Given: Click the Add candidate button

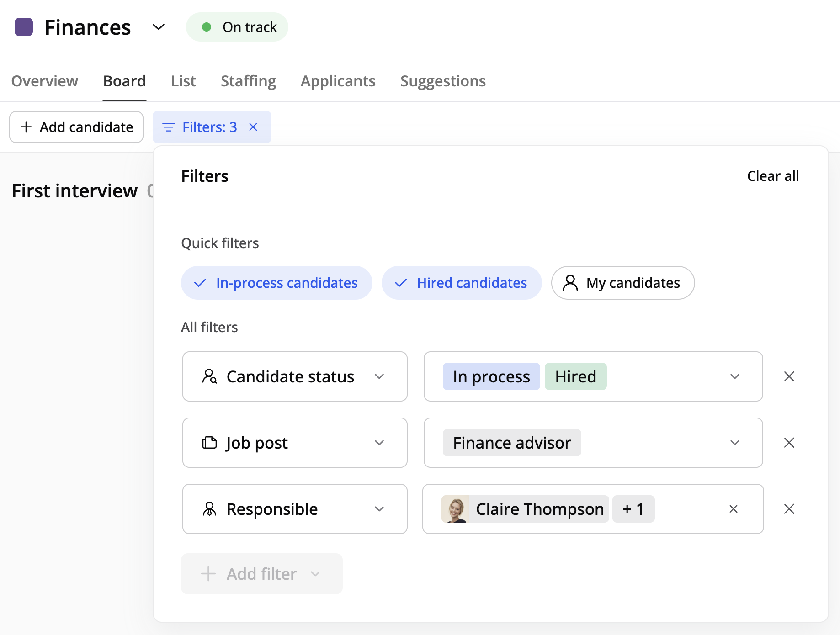Looking at the screenshot, I should (x=76, y=127).
